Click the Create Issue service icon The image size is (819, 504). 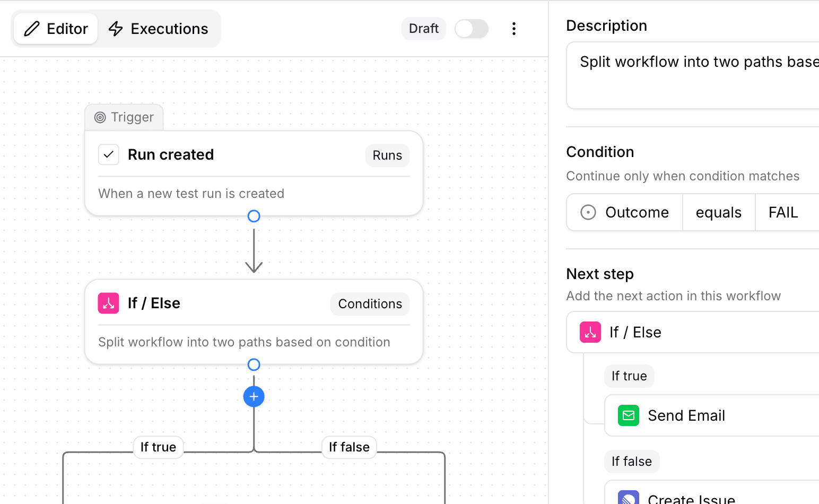click(x=628, y=497)
